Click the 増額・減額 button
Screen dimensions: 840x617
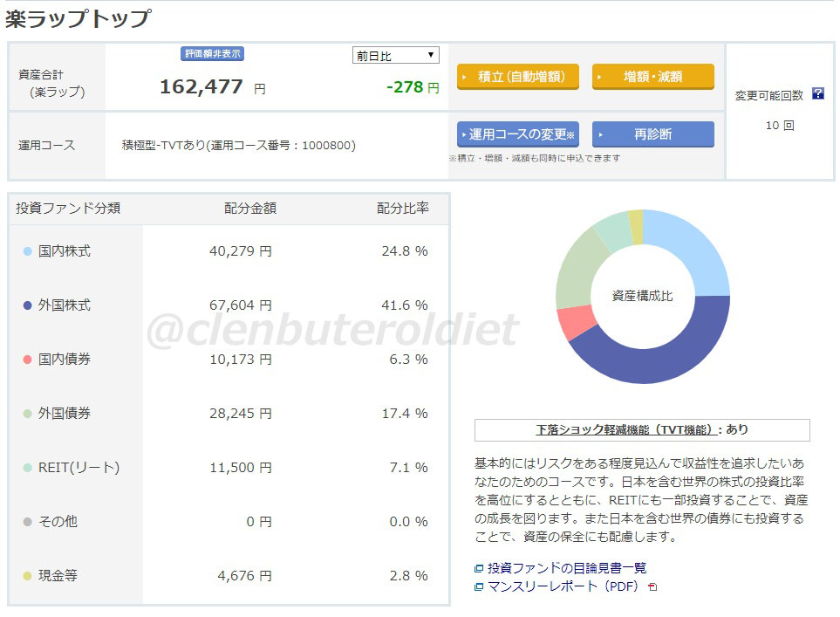(x=653, y=77)
